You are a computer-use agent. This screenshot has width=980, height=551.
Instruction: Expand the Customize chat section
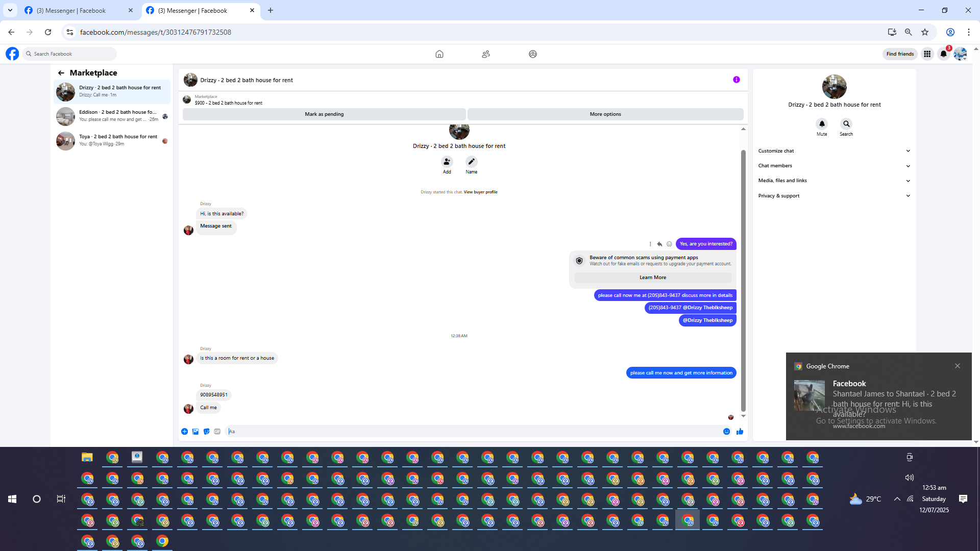(834, 151)
